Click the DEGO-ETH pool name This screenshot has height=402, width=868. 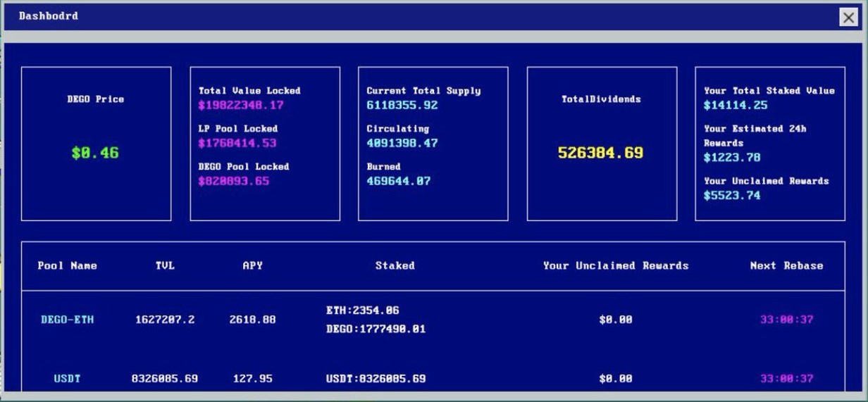point(68,320)
